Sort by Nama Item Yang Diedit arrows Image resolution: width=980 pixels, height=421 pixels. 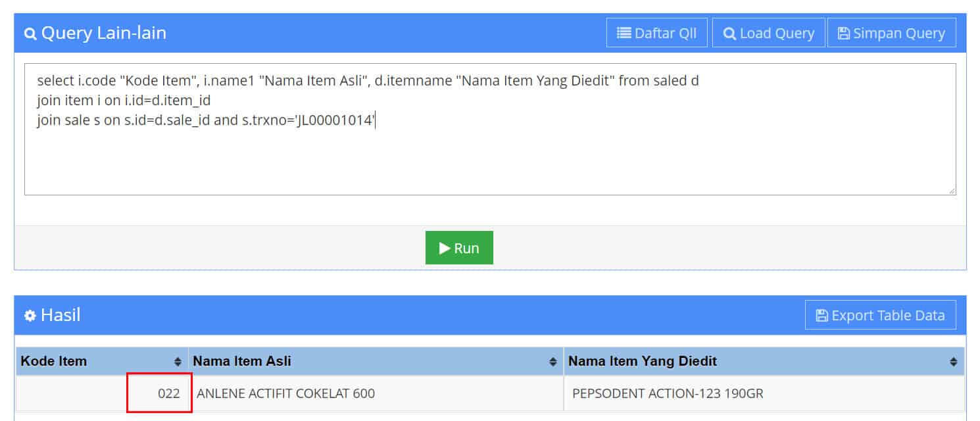pyautogui.click(x=954, y=362)
